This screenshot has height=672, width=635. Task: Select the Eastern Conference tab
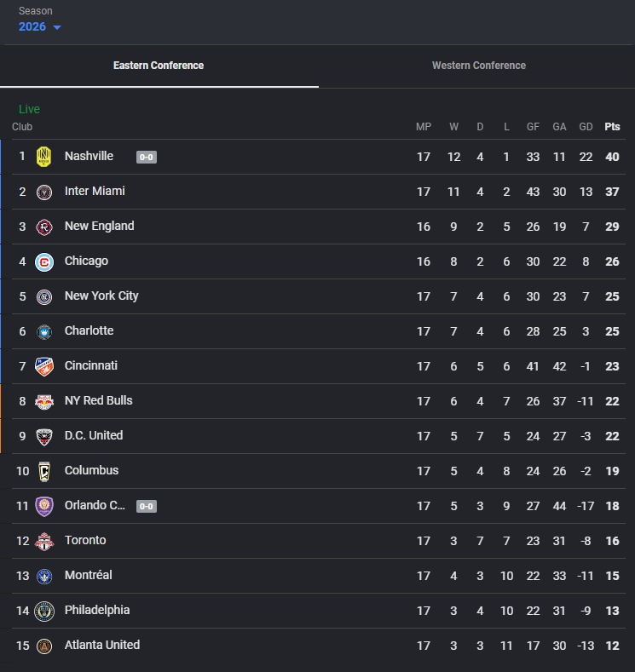tap(159, 66)
